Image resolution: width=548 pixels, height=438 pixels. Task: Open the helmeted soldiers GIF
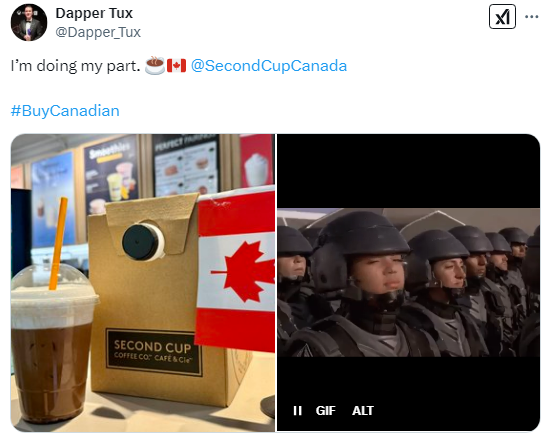(x=409, y=283)
